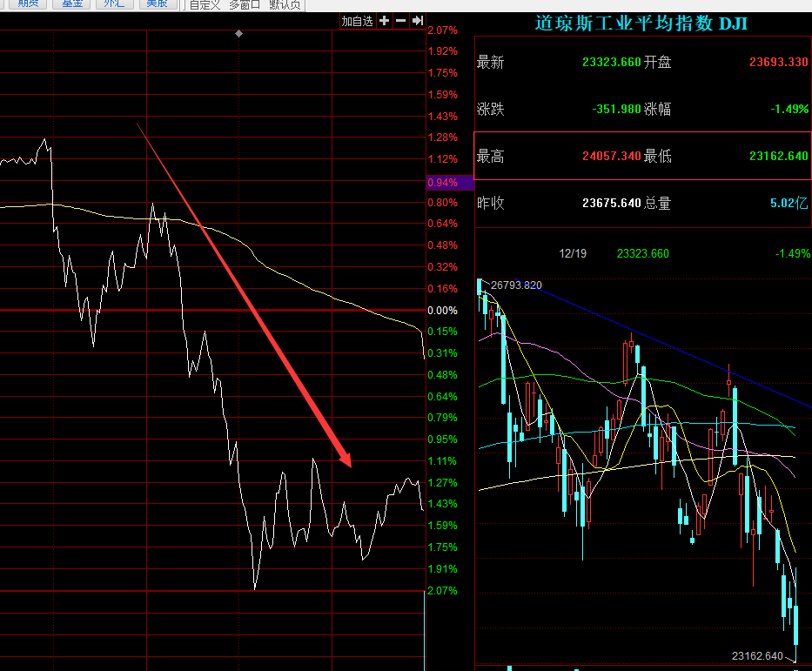The image size is (812, 671).
Task: Click the 昨收 label
Action: tap(490, 203)
